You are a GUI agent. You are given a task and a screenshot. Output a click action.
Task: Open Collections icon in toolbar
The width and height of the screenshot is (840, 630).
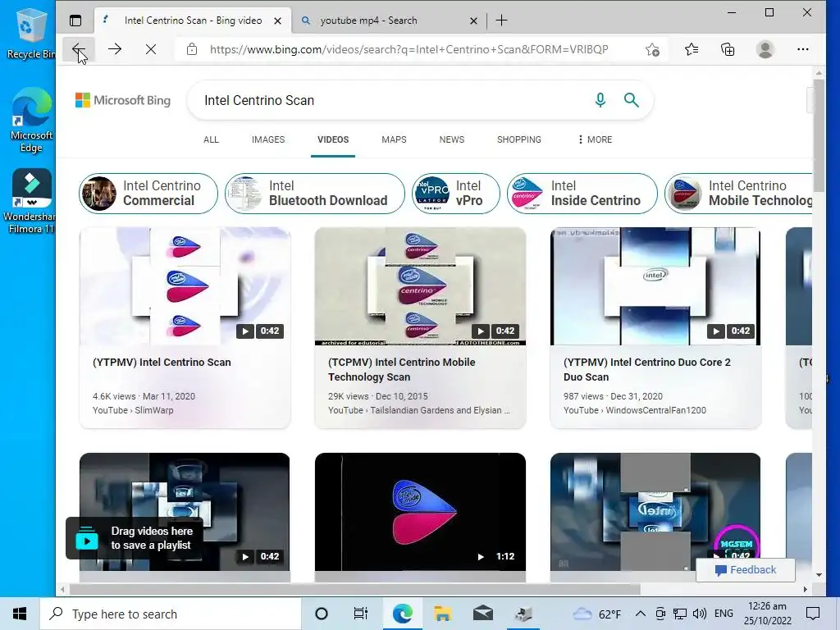click(728, 49)
